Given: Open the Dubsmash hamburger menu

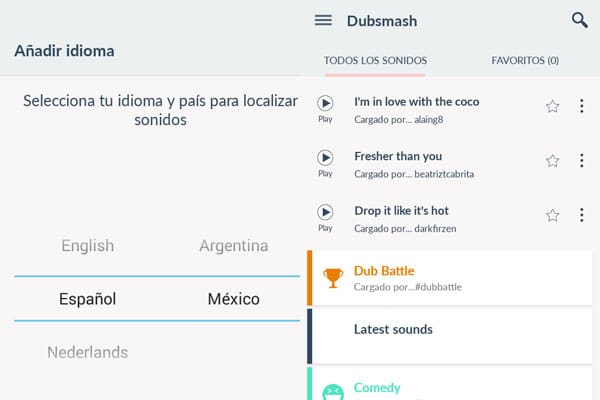Looking at the screenshot, I should click(x=323, y=20).
